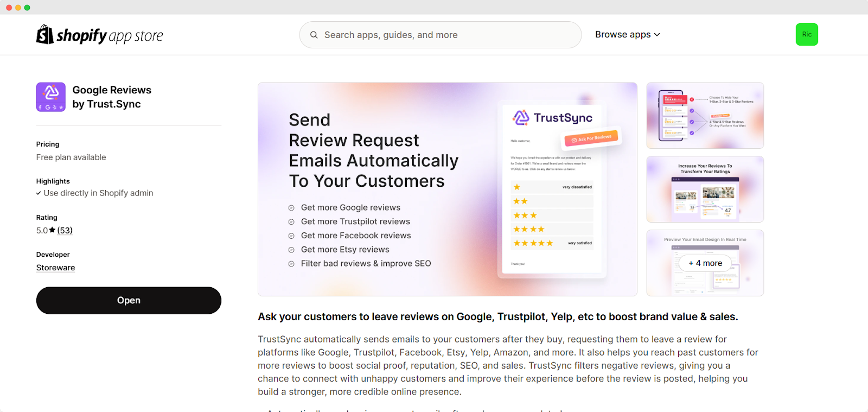This screenshot has width=868, height=412.
Task: Click the Use directly in Shopify admin highlight
Action: (98, 193)
